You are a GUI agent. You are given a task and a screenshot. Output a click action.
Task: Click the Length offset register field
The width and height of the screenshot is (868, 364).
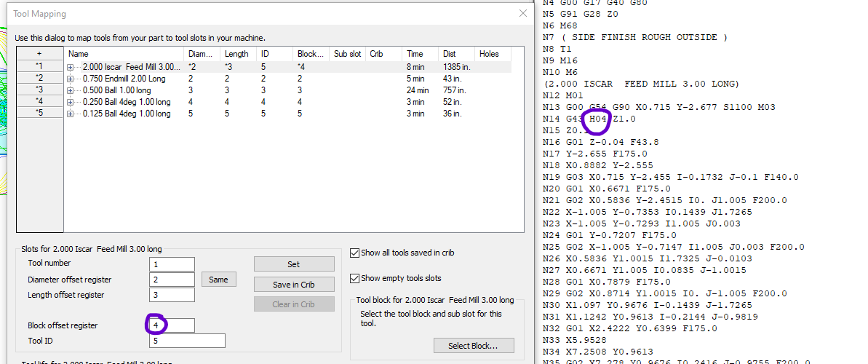(x=172, y=296)
